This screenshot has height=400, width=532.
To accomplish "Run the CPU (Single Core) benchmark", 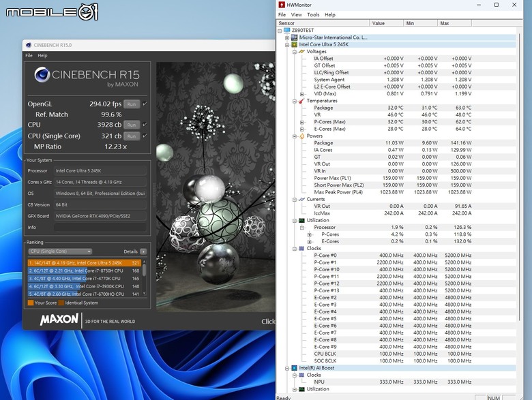I will (x=132, y=136).
